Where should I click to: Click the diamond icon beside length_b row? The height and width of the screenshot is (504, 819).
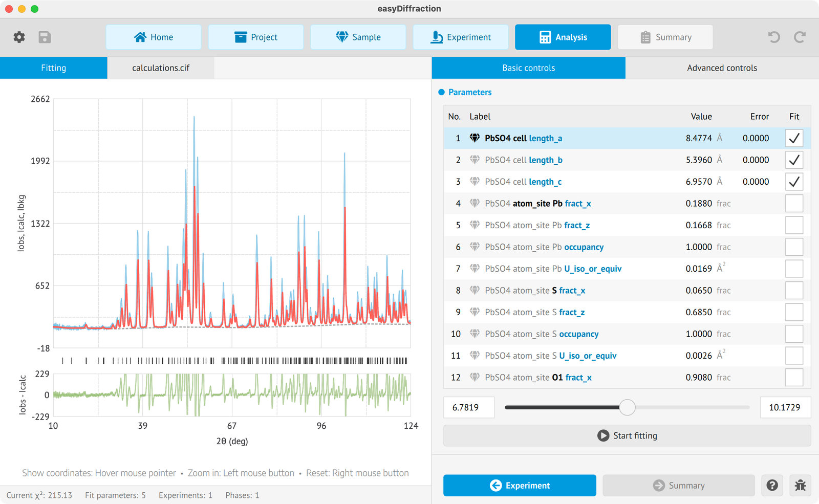coord(475,160)
